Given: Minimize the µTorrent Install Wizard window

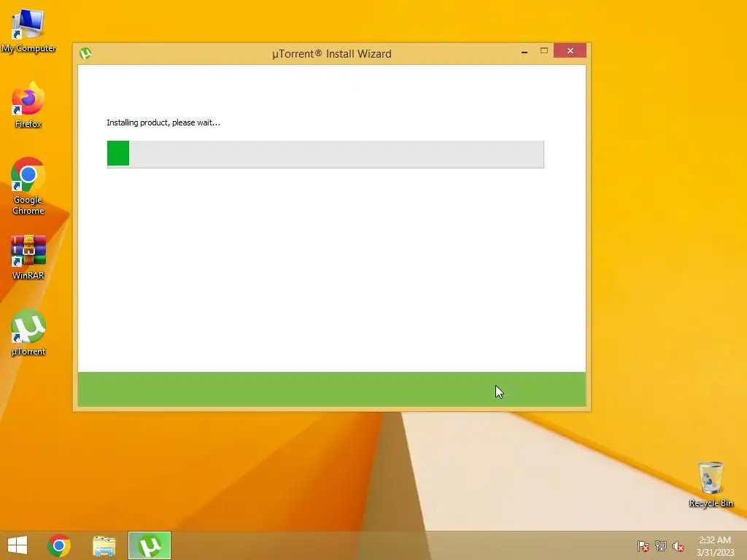Looking at the screenshot, I should pyautogui.click(x=525, y=51).
